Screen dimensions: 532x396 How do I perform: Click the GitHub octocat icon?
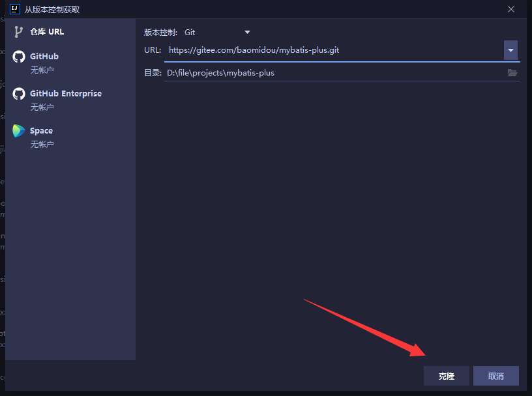(19, 57)
